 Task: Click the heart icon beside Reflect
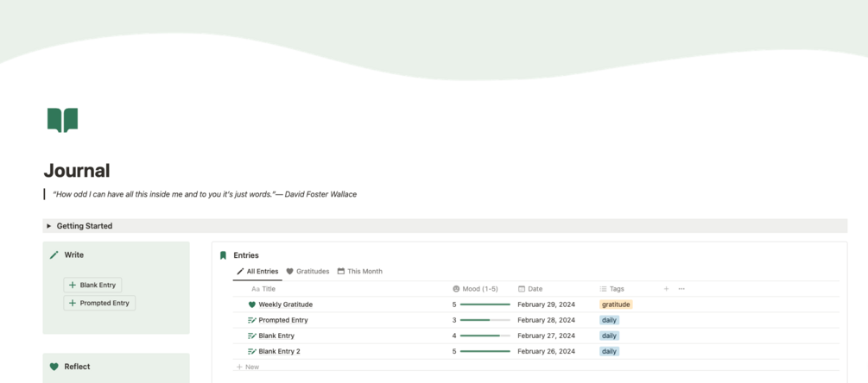[54, 367]
